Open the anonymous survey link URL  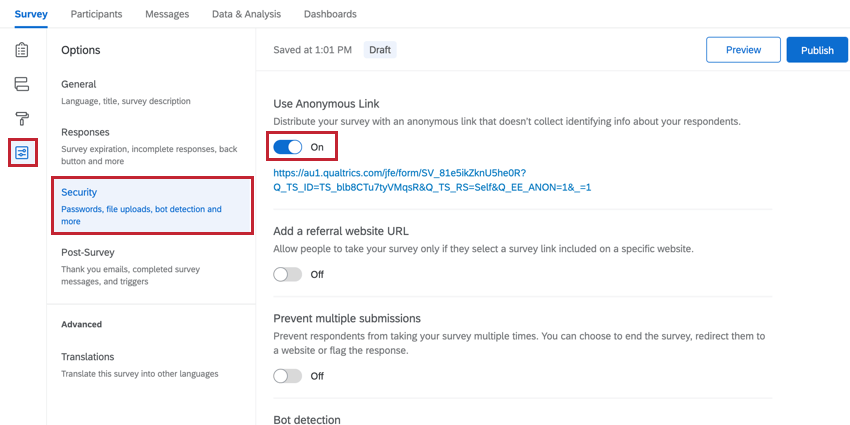click(x=432, y=179)
